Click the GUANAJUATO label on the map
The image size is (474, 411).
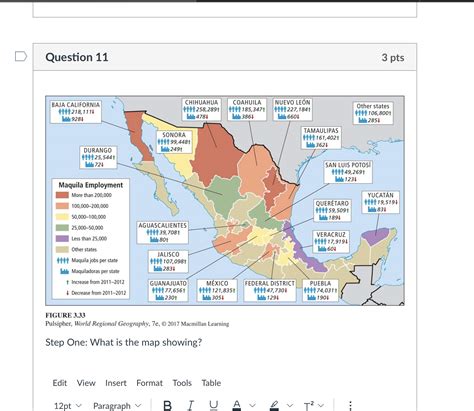168,283
